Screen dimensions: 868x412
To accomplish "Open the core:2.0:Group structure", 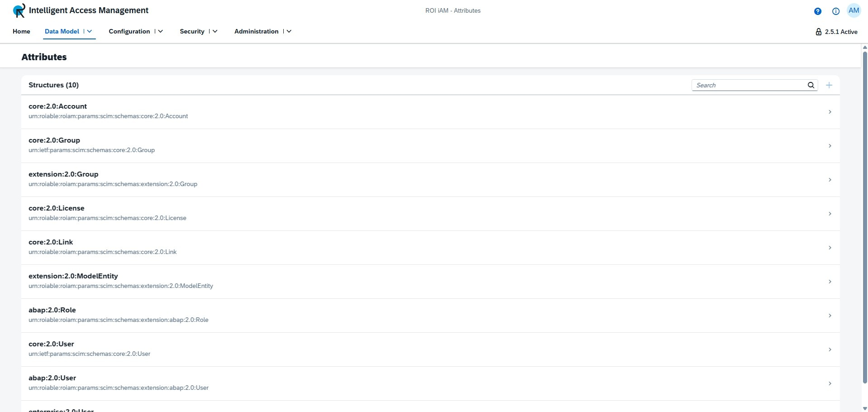I will [x=54, y=140].
